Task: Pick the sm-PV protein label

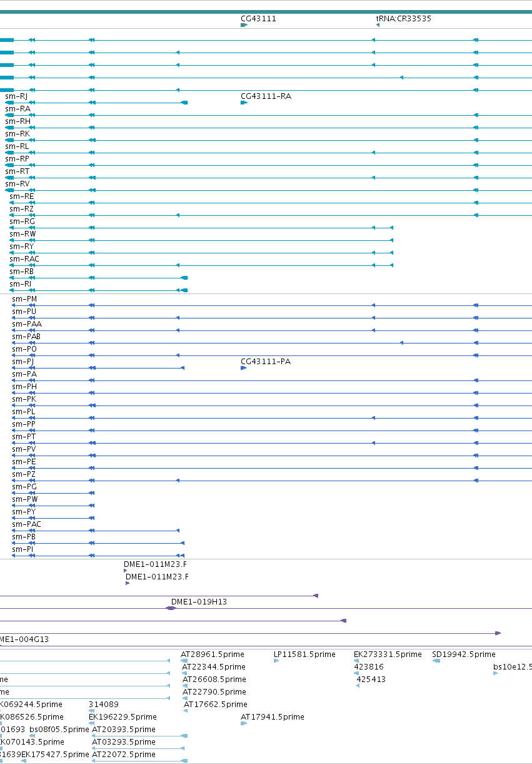Action: tap(24, 449)
